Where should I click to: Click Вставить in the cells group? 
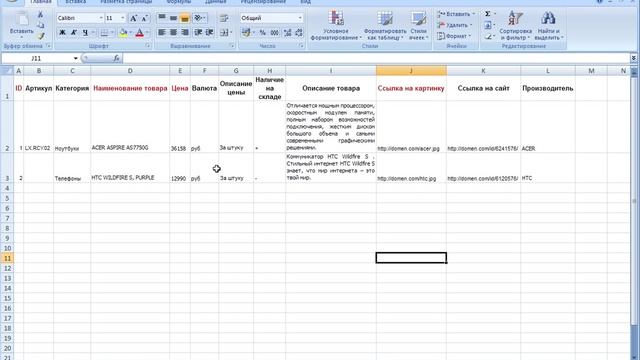coord(456,14)
